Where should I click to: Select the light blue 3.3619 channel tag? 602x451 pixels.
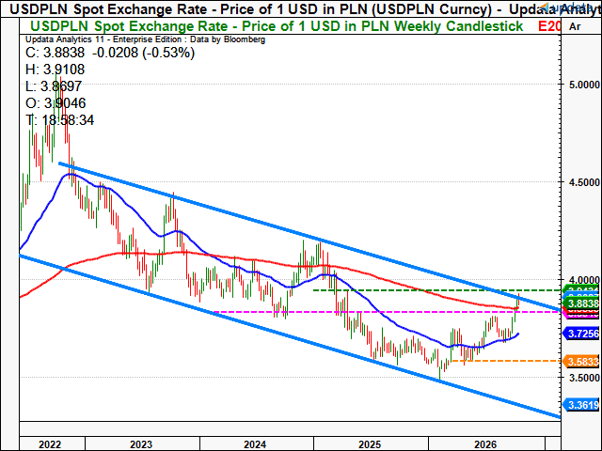click(581, 405)
